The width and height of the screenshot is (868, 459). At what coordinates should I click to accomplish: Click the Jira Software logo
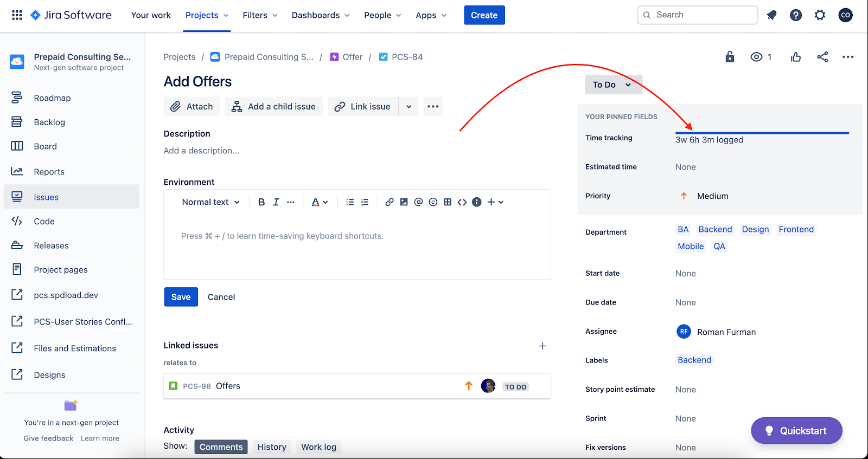(71, 15)
